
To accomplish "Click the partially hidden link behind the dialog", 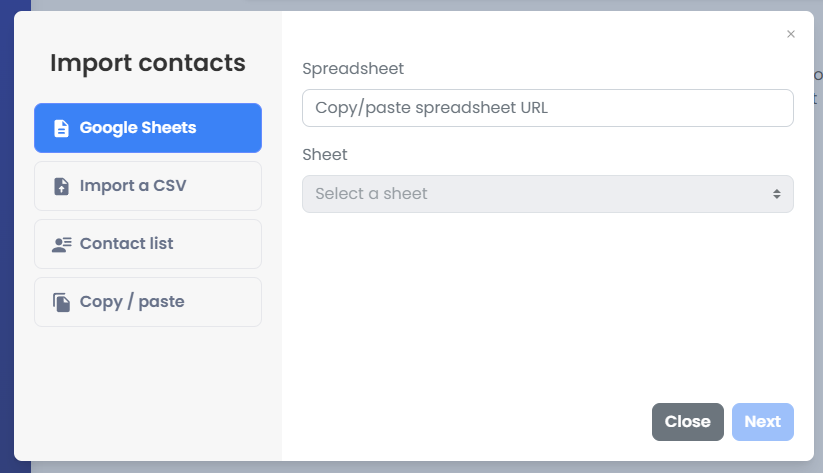I will pos(817,98).
